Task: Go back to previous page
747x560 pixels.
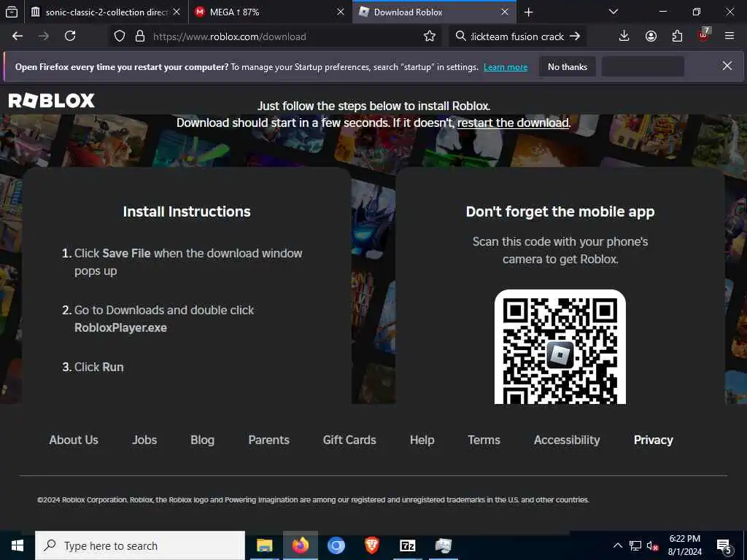Action: pyautogui.click(x=18, y=36)
